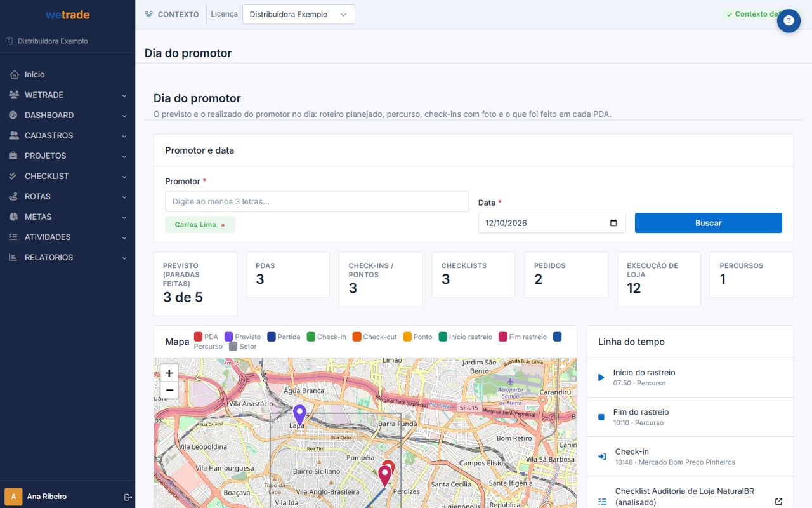
Task: Open the Licença dropdown
Action: point(299,15)
